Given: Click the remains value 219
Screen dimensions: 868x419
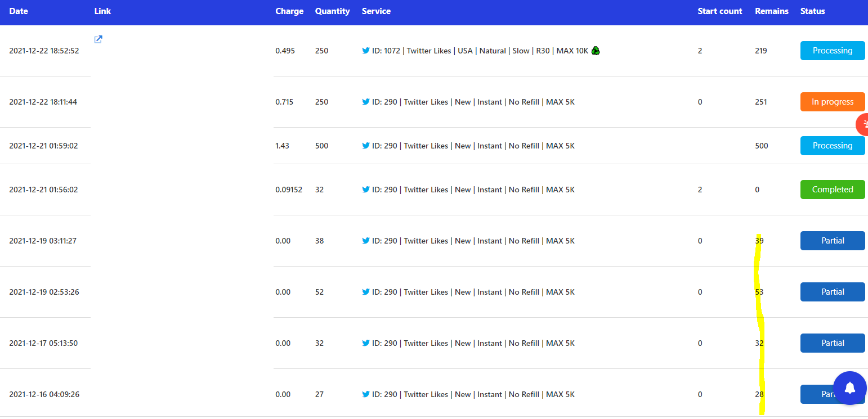Looking at the screenshot, I should point(761,51).
